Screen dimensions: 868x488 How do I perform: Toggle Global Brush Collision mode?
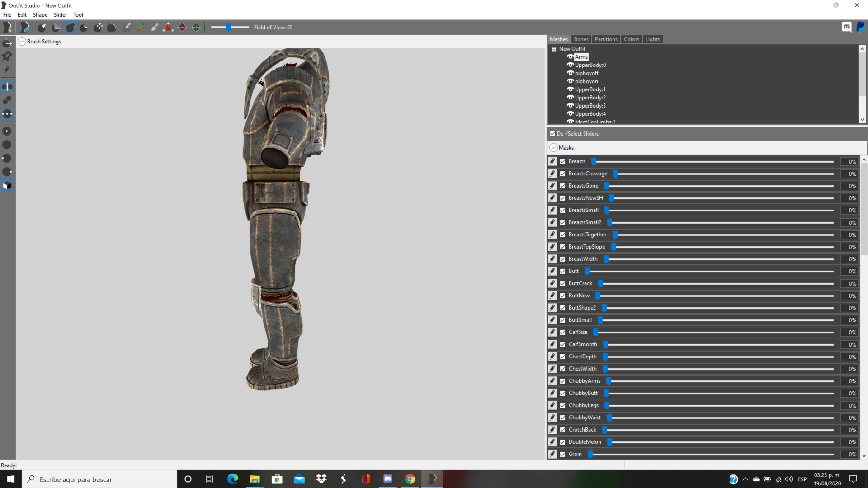click(7, 114)
